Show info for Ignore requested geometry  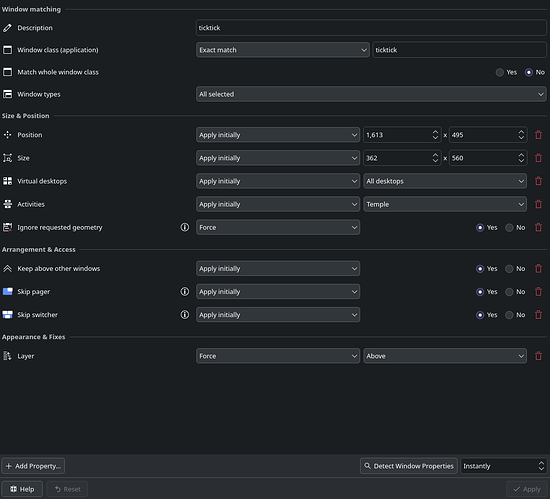coord(185,227)
